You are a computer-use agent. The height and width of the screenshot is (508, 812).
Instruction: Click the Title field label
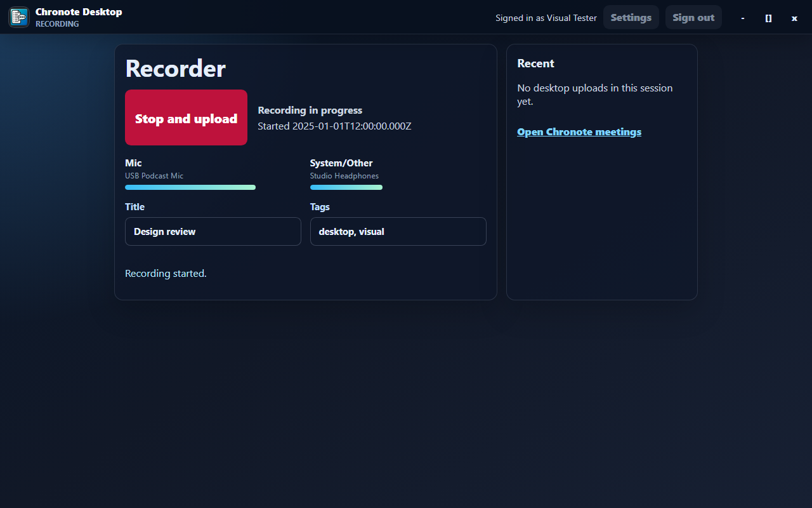[x=135, y=207]
